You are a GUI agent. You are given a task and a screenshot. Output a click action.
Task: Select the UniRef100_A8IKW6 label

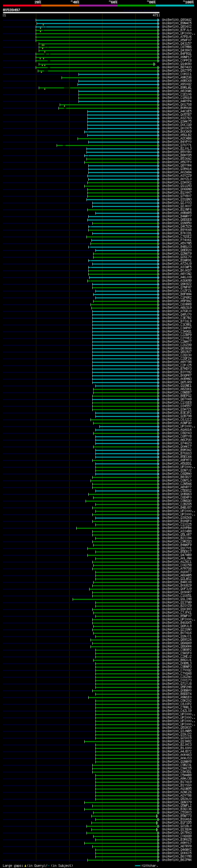tap(177, 91)
